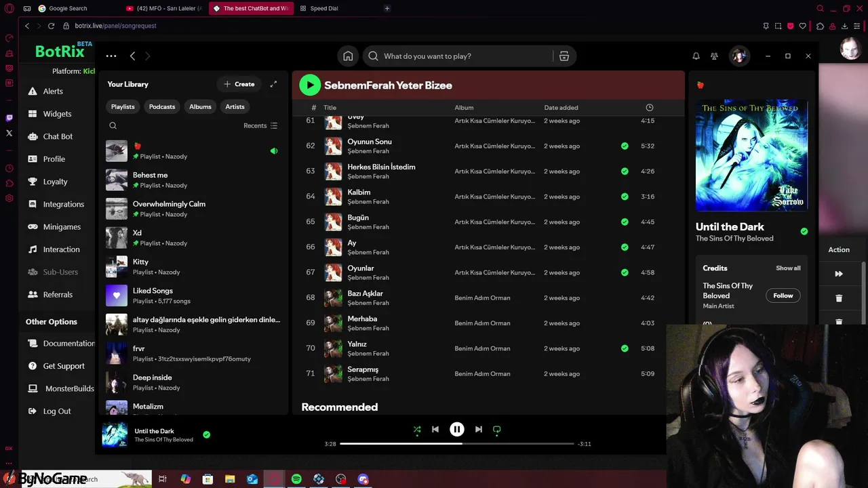Go back in Spotify navigation

(x=132, y=56)
